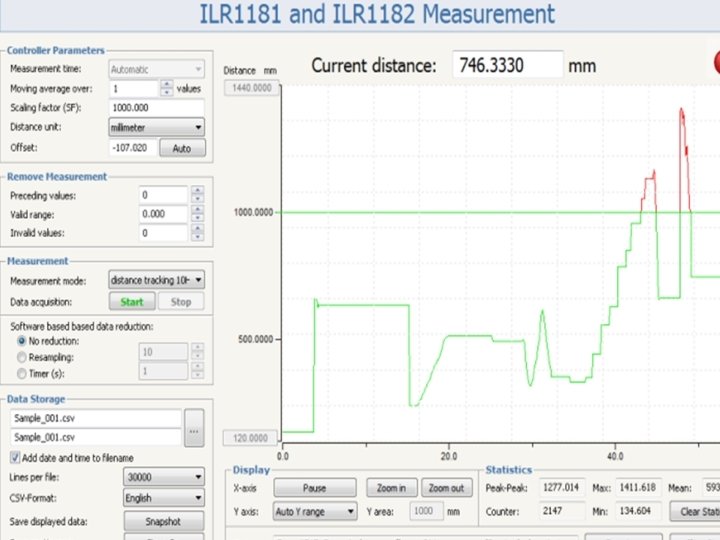
Task: Click the 120.0000 lower Y-axis limit field
Action: [250, 438]
